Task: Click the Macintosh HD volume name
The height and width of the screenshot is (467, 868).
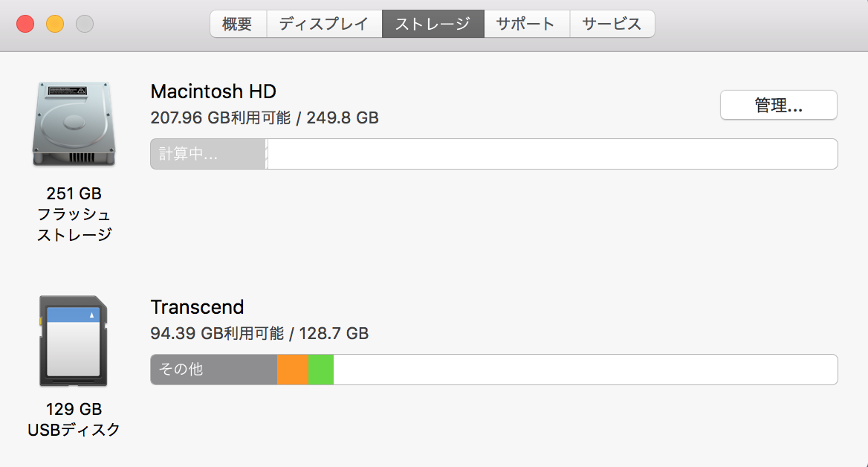Action: click(x=213, y=91)
